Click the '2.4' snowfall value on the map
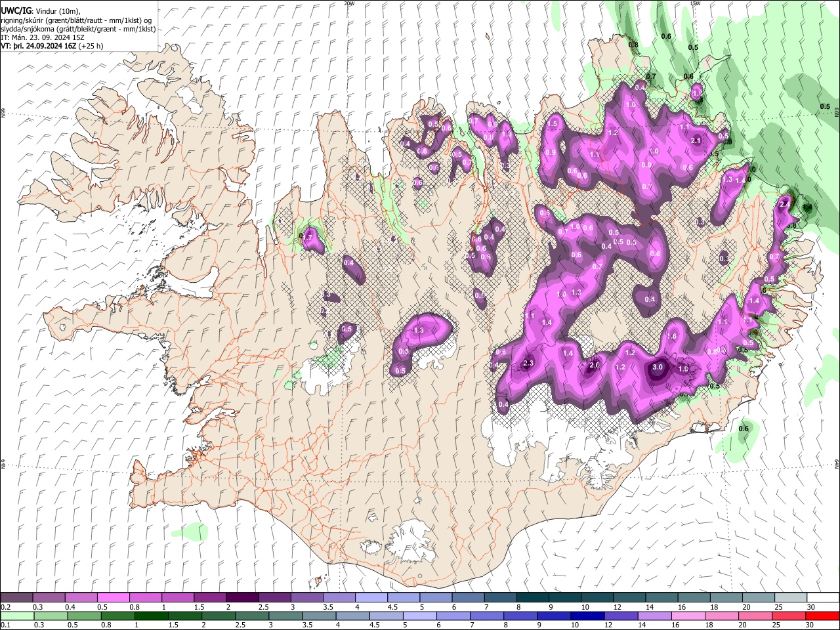Screen dimensions: 840x630 (x=784, y=204)
